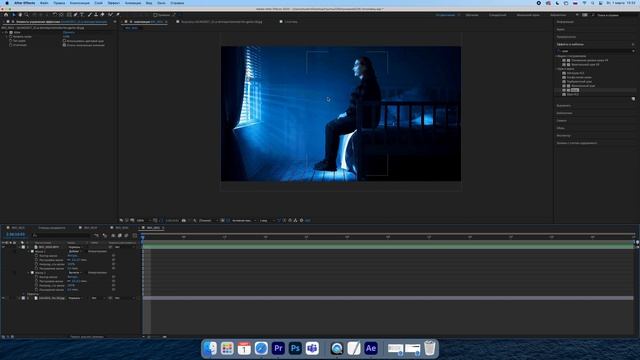Viewport: 640px width, 360px height.
Task: Click the Символ panel header on the right
Action: [562, 121]
